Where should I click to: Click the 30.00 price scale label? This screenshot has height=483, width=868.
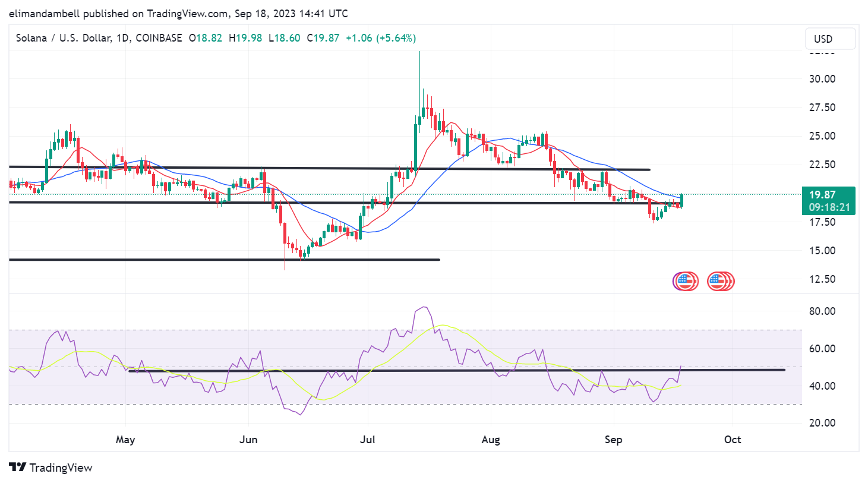[x=822, y=79]
